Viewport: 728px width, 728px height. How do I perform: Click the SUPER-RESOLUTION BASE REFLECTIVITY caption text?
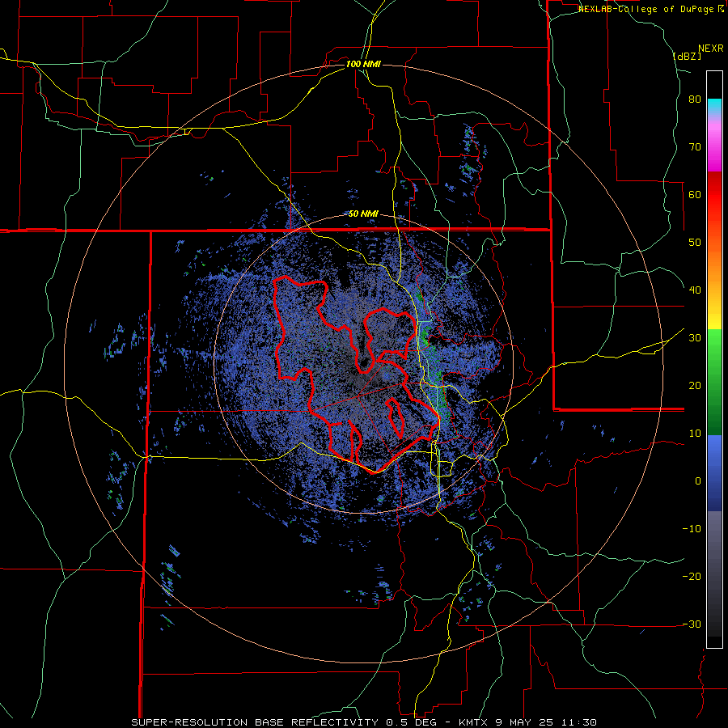coord(255,722)
